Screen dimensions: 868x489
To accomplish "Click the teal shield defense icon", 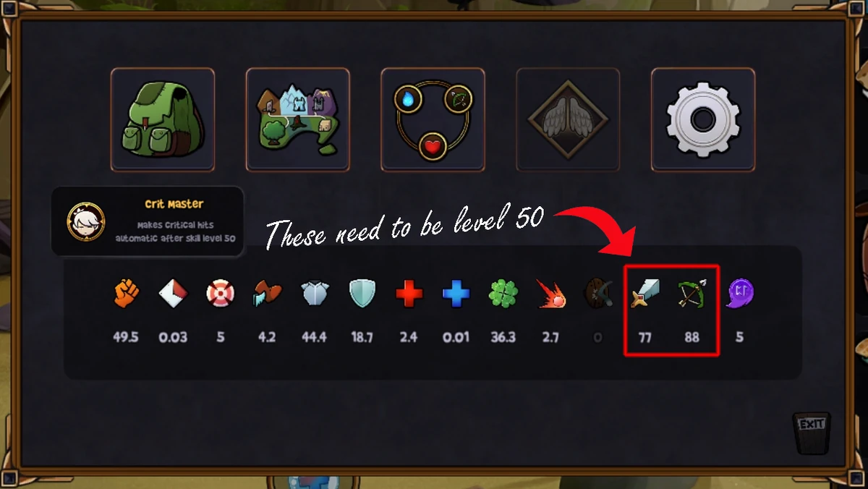I will [362, 294].
